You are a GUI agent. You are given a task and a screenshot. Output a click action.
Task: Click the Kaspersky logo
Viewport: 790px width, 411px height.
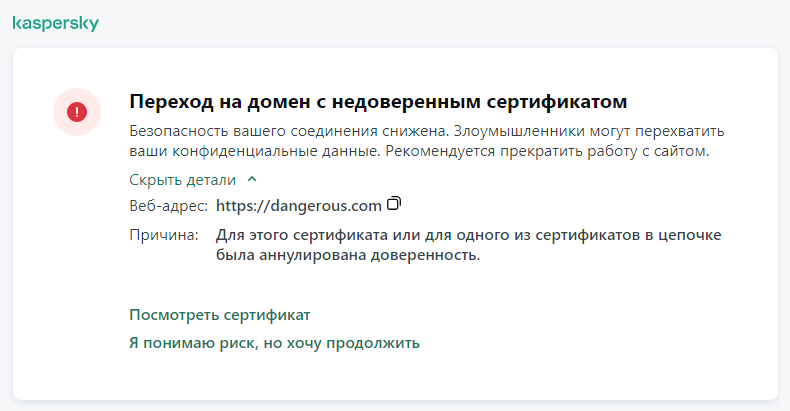(x=55, y=23)
